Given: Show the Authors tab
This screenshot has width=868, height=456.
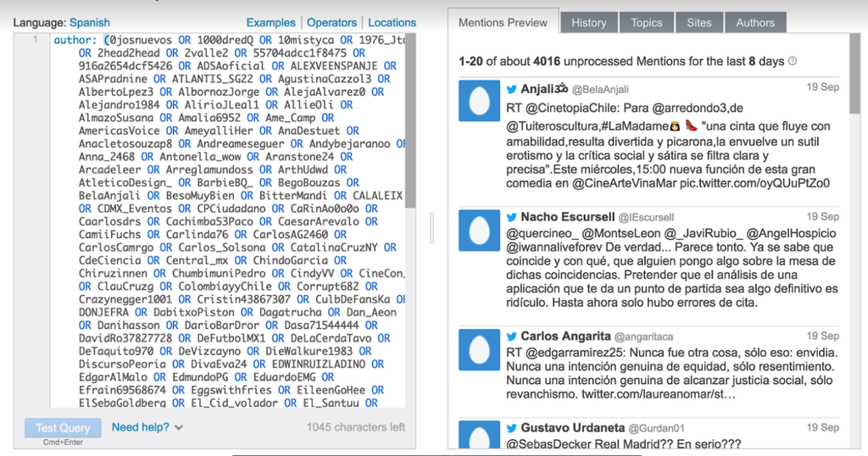Looking at the screenshot, I should (x=755, y=23).
